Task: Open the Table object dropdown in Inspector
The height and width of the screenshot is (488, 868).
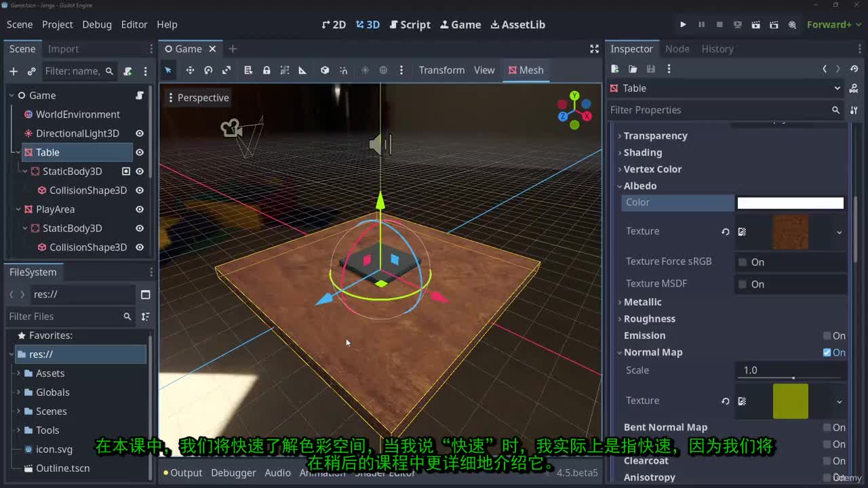Action: 837,88
